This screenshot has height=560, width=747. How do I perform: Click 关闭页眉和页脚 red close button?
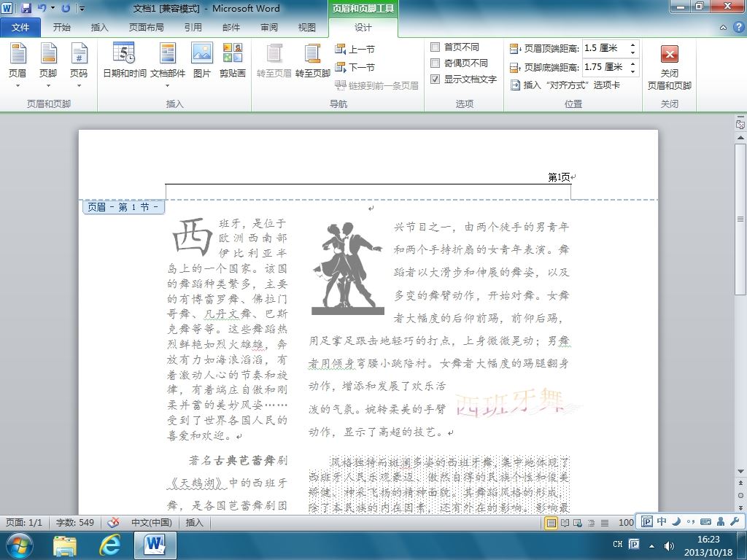click(670, 66)
